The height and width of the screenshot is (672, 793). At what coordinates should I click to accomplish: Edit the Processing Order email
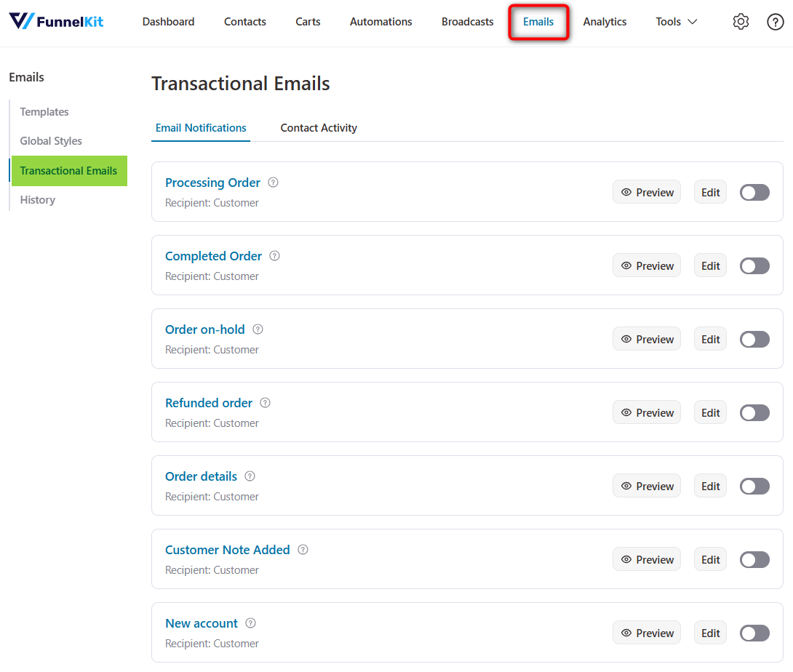pyautogui.click(x=710, y=192)
